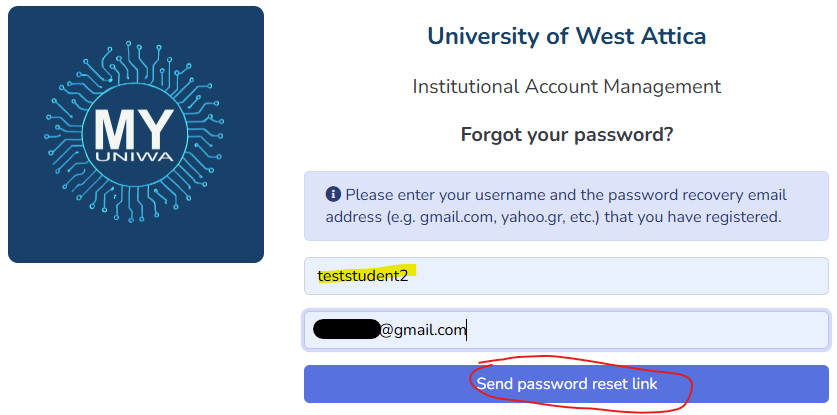
Task: Click the large "MY" letters in logo
Action: [x=134, y=129]
